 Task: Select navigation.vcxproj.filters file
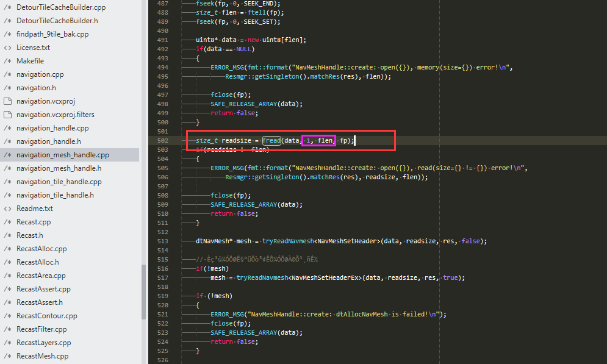[x=56, y=115]
